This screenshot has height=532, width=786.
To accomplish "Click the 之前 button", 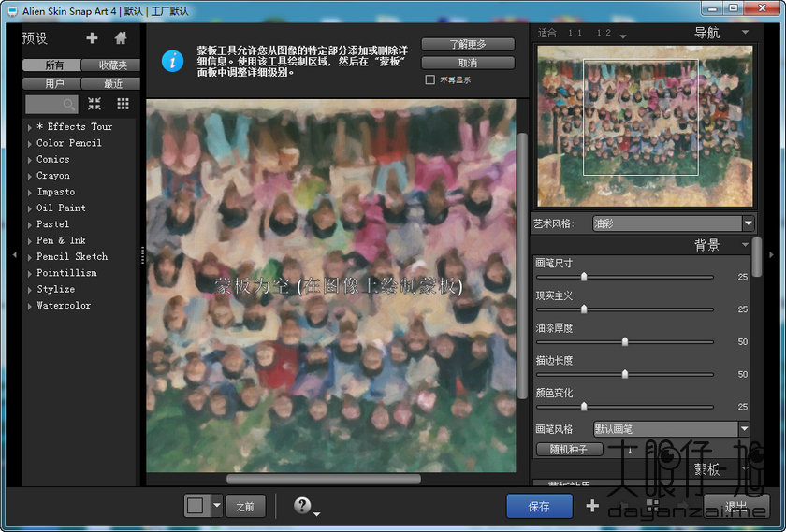I will tap(245, 507).
